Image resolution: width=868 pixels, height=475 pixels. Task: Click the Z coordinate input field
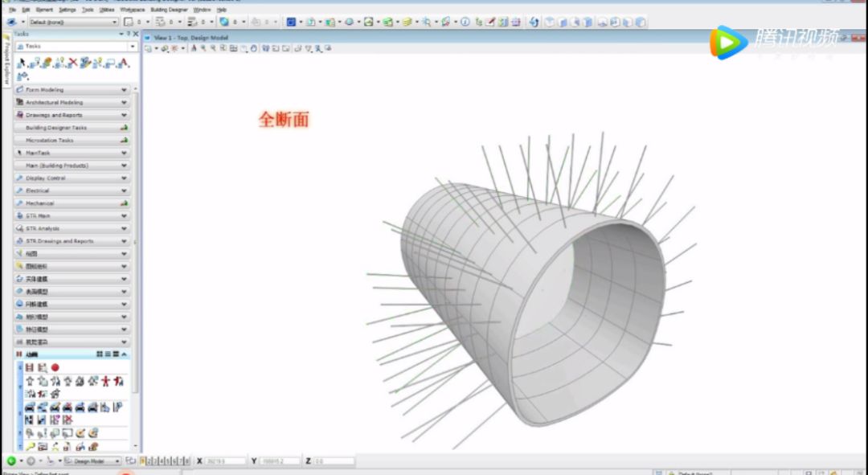coord(334,461)
